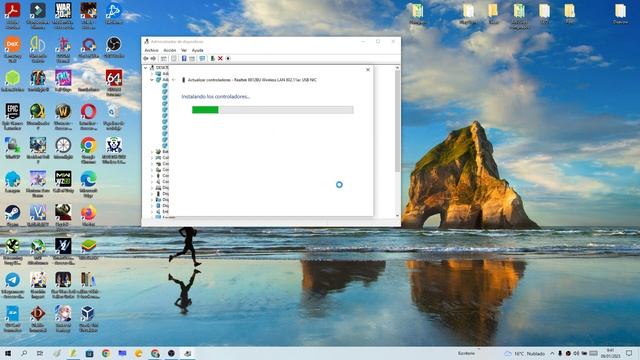
Task: Open the Telegram desktop shortcut
Action: [x=12, y=285]
